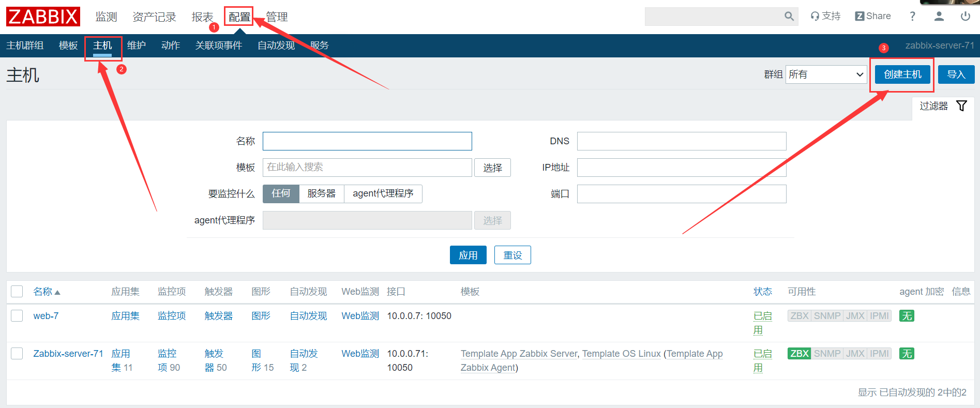Screen dimensions: 980x408
Task: Click SNMP availability badge for web-7
Action: pos(827,316)
